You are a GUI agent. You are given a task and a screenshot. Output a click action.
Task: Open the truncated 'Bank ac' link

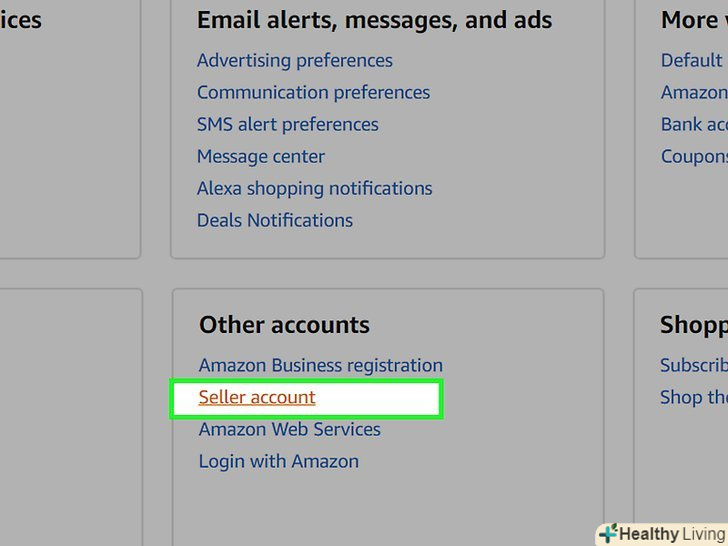(x=694, y=125)
